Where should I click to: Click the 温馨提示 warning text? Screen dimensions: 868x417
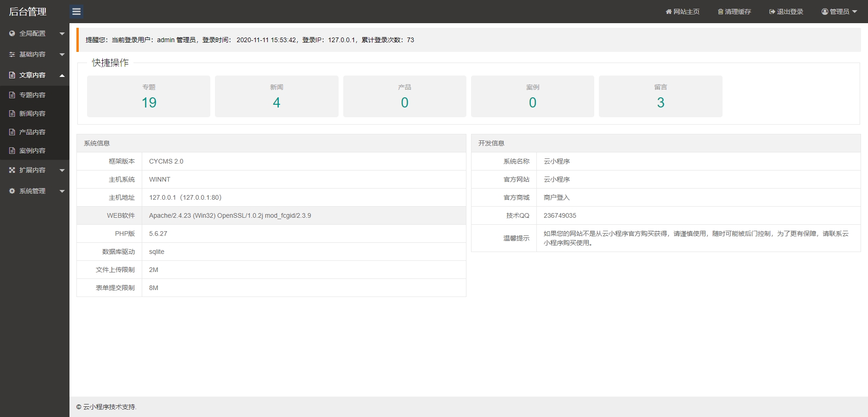pyautogui.click(x=696, y=238)
